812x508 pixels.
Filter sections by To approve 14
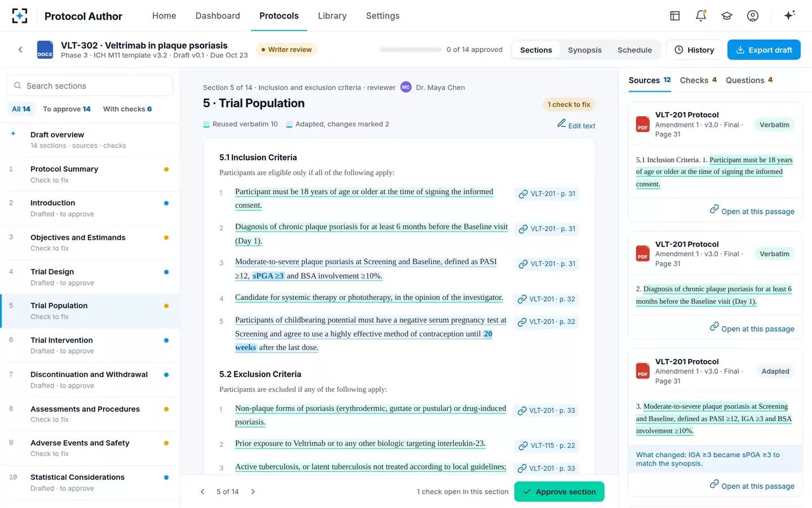coord(67,109)
